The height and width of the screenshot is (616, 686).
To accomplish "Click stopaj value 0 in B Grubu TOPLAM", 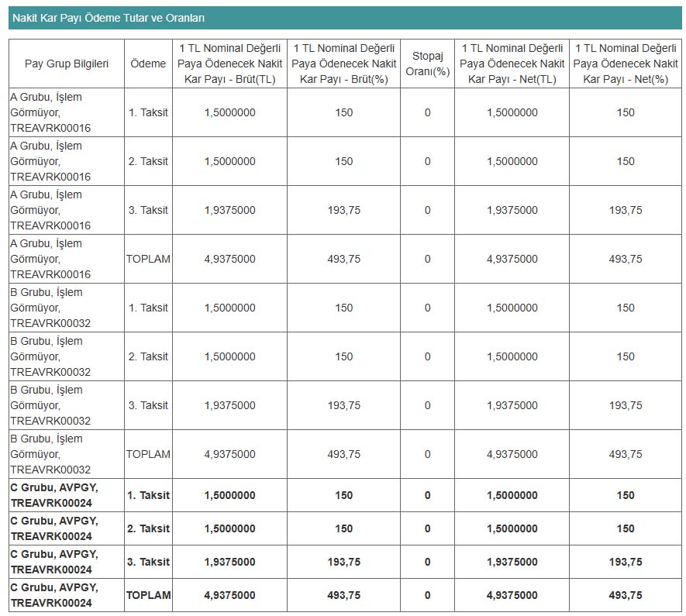I will tap(427, 454).
